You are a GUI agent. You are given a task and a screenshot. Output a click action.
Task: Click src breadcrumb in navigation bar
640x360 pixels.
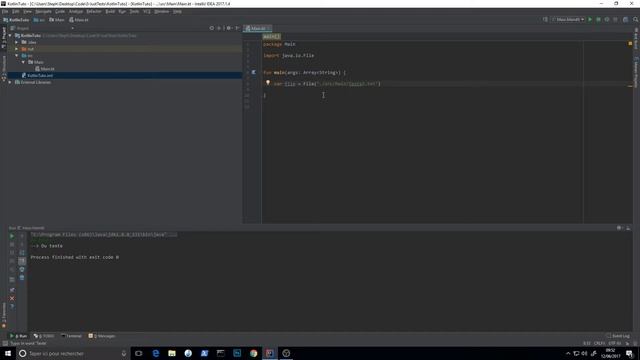tap(40, 20)
